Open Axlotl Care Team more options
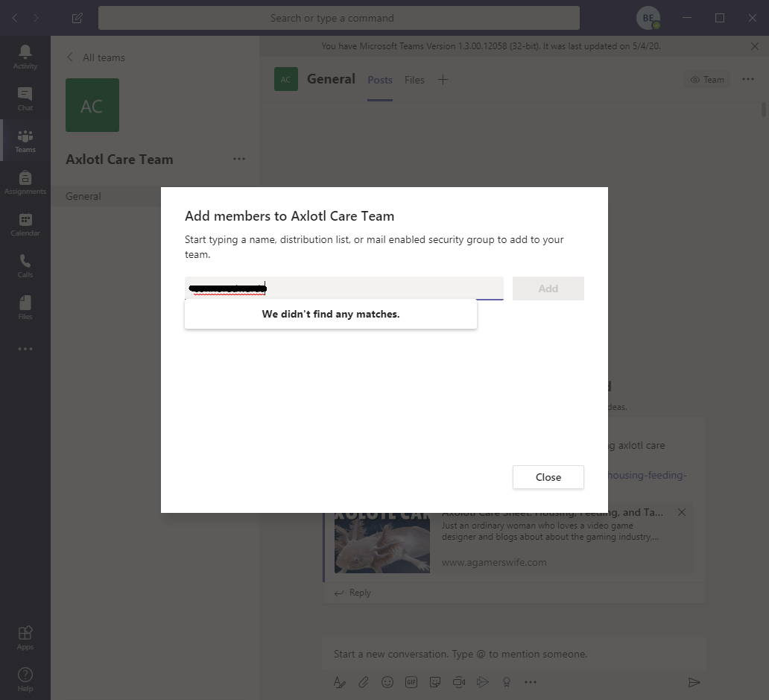This screenshot has height=700, width=769. click(239, 159)
